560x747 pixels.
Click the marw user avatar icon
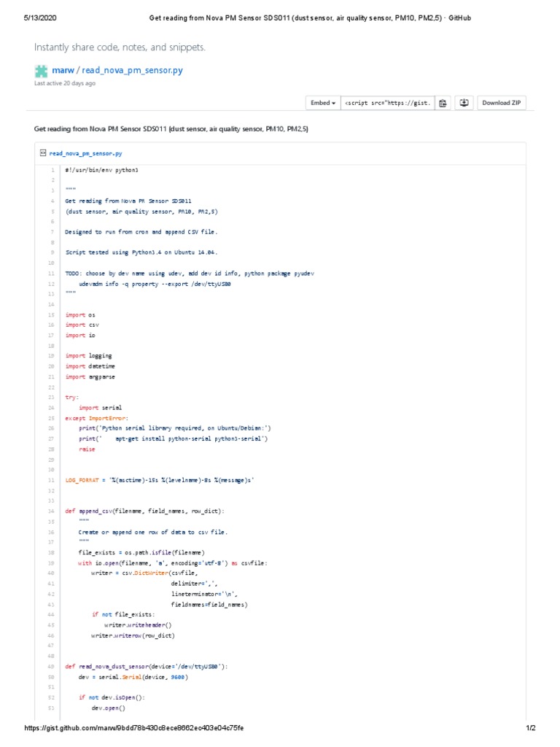(41, 71)
